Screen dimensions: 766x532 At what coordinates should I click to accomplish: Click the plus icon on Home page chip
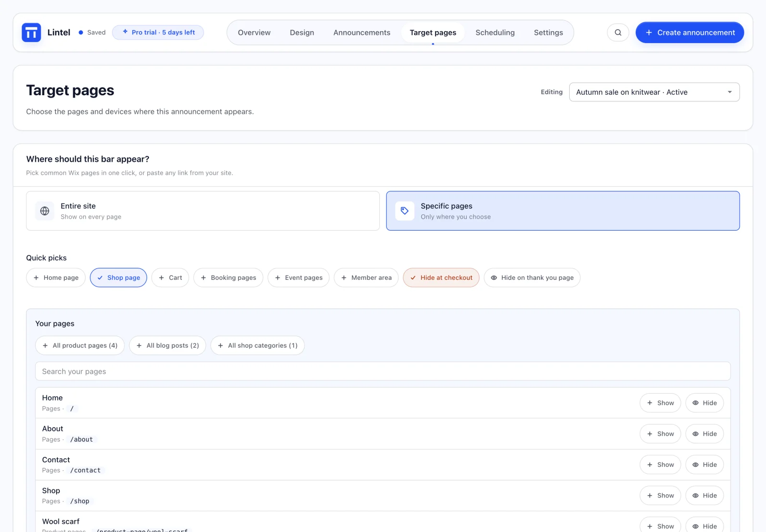click(x=36, y=277)
